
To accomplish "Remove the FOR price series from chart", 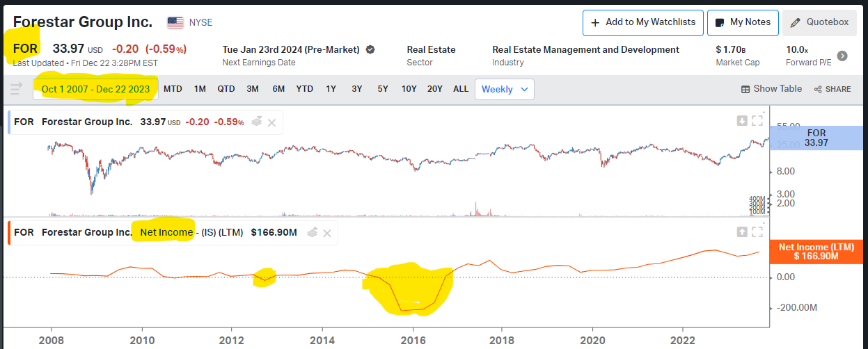I will (271, 122).
